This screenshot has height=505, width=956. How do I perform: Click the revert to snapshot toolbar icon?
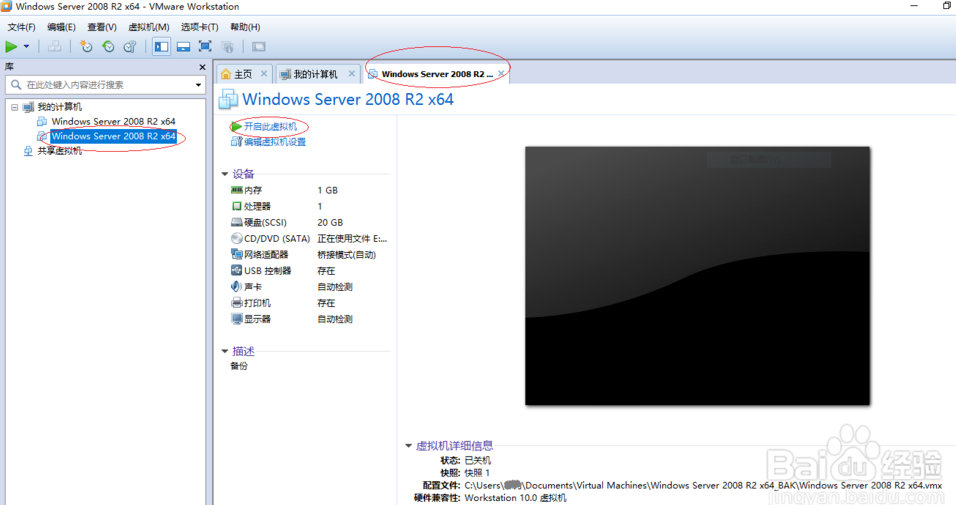coord(108,46)
